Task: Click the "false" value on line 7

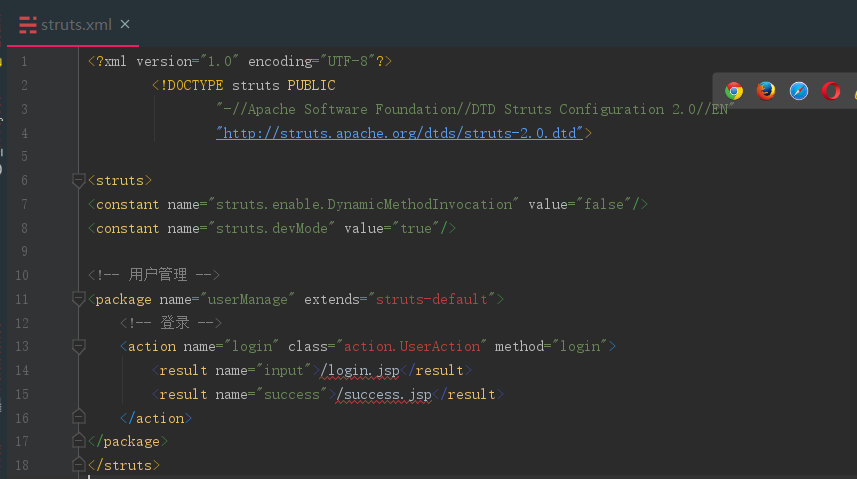Action: [603, 204]
